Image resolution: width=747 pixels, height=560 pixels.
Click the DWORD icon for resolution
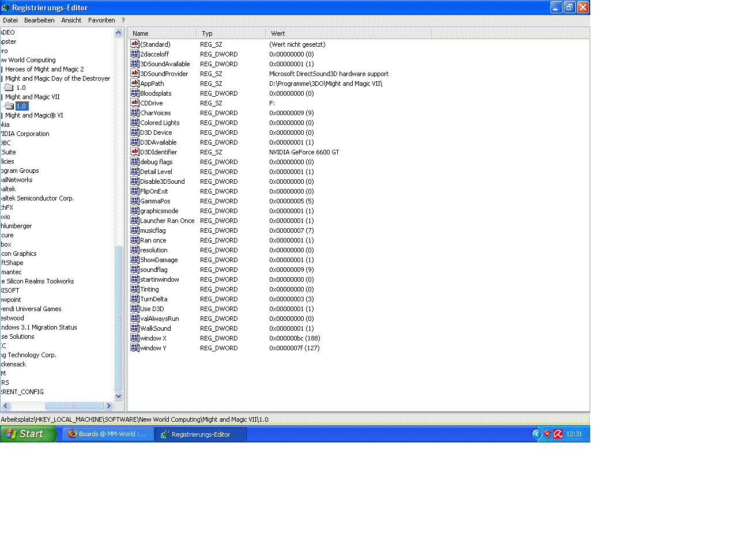[135, 249]
